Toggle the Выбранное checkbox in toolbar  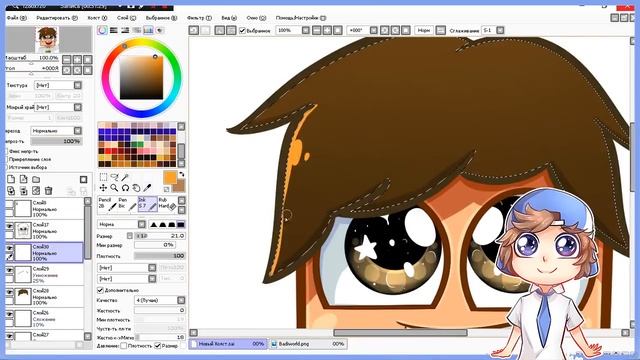tap(242, 31)
